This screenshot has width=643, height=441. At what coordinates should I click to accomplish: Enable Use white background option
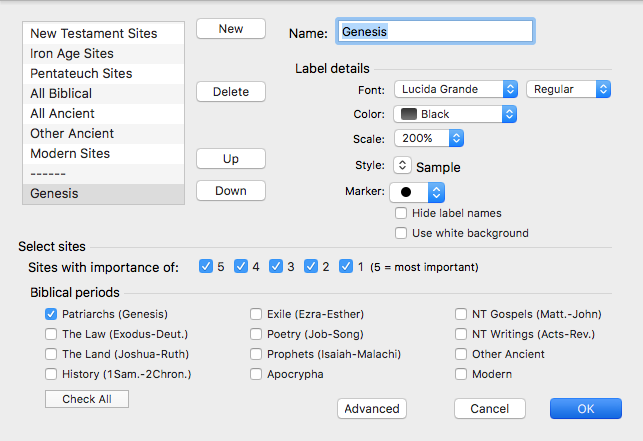pyautogui.click(x=401, y=233)
